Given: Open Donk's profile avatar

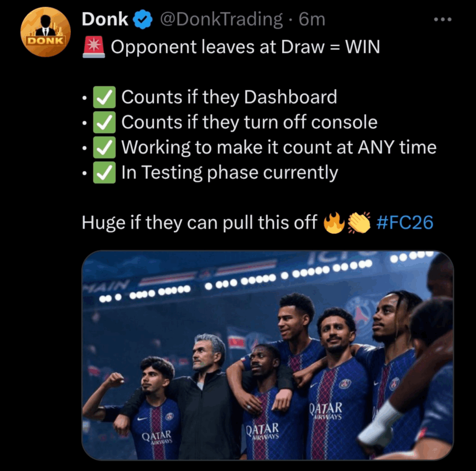Looking at the screenshot, I should [x=46, y=32].
